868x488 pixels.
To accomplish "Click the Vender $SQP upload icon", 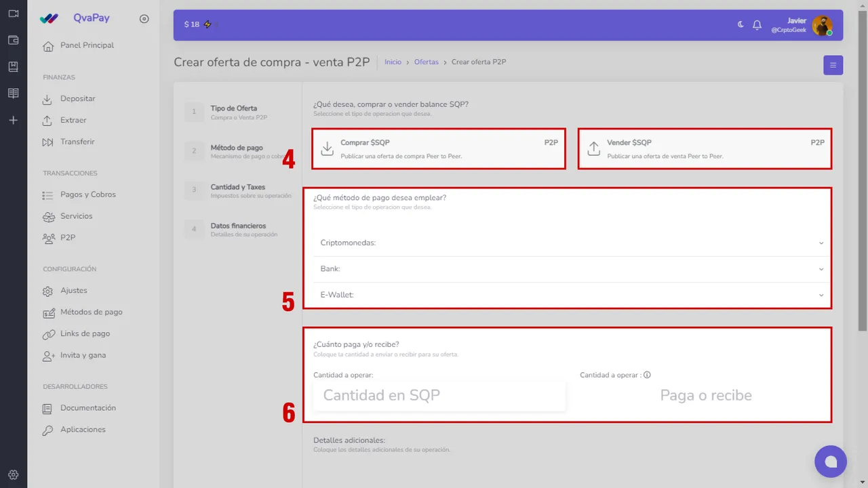I will [594, 149].
